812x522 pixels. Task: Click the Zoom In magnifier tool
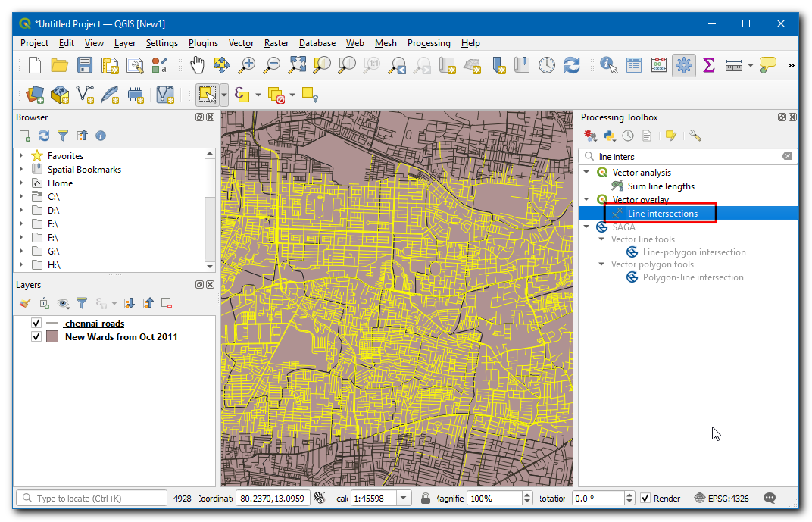point(246,66)
